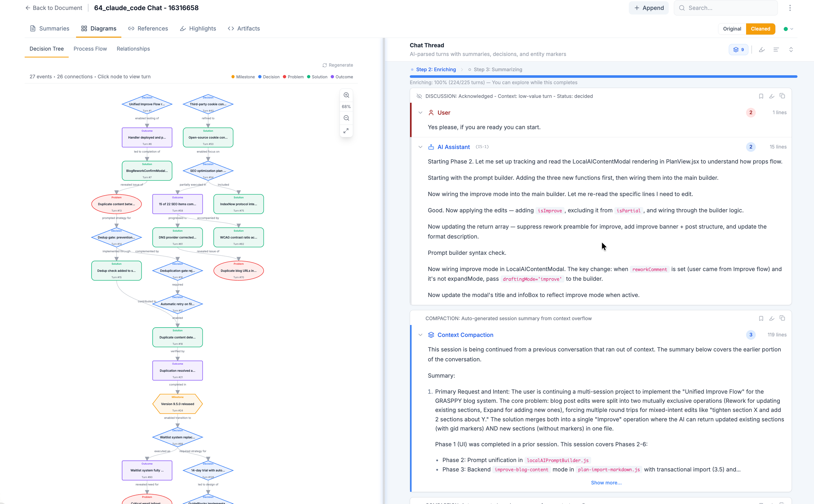Screen dimensions: 814x504
Task: Click the Append button
Action: pyautogui.click(x=648, y=8)
